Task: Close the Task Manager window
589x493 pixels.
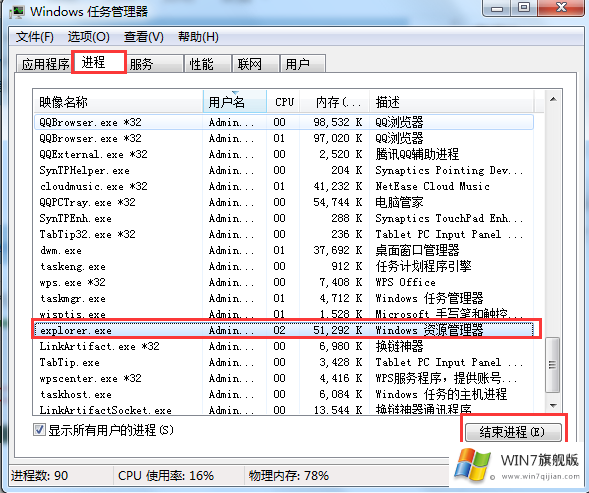Action: pyautogui.click(x=561, y=8)
